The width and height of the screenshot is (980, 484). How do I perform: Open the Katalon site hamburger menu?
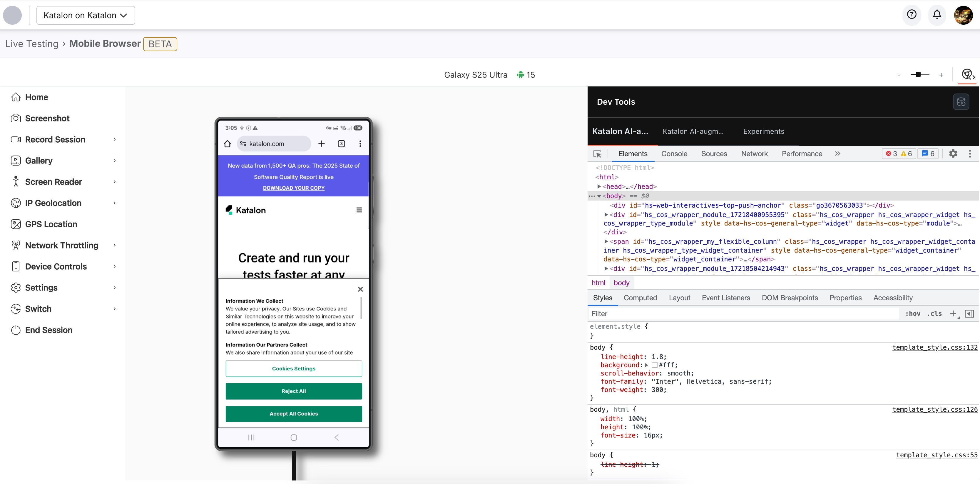[359, 210]
